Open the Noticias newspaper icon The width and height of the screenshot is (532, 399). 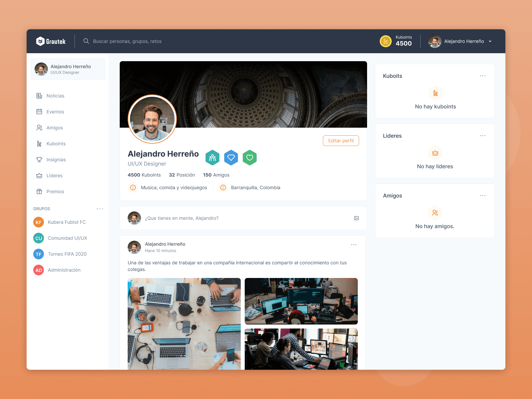[39, 96]
